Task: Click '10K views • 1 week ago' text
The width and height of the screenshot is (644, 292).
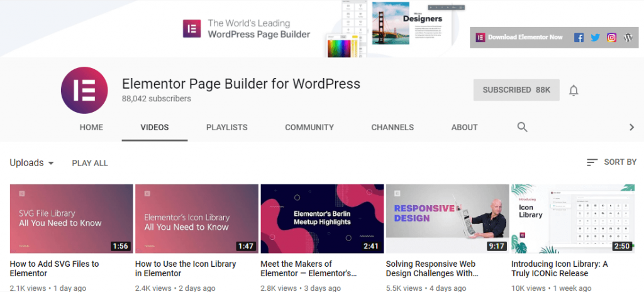Action: pyautogui.click(x=551, y=288)
